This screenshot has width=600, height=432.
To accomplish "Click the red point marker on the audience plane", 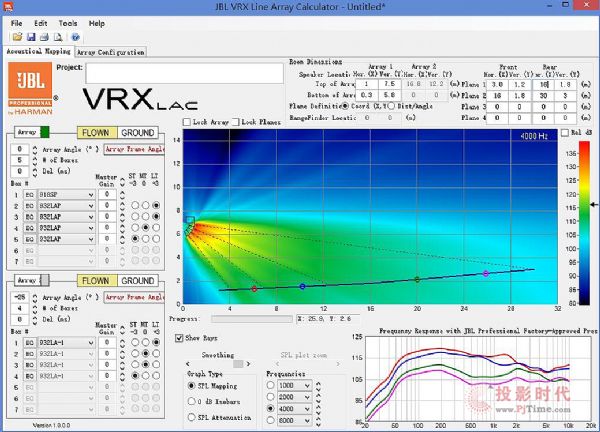I will pos(254,289).
